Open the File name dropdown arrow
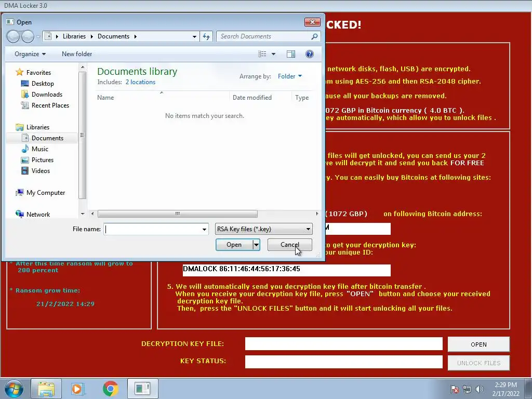Image resolution: width=532 pixels, height=399 pixels. pyautogui.click(x=204, y=229)
